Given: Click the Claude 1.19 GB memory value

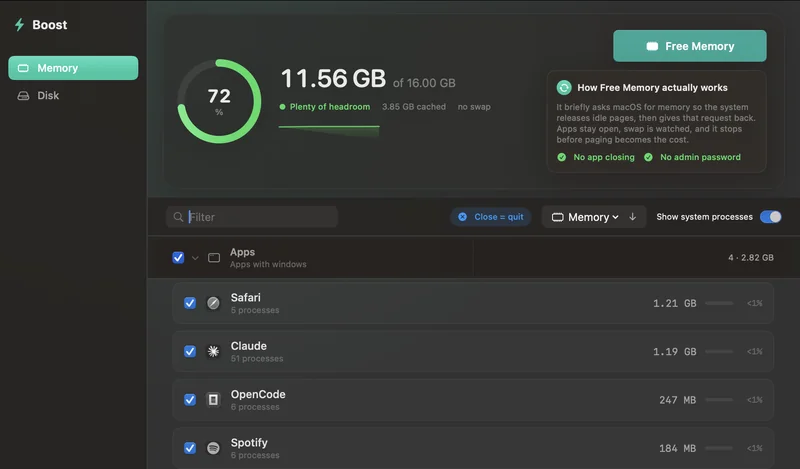Looking at the screenshot, I should (674, 352).
